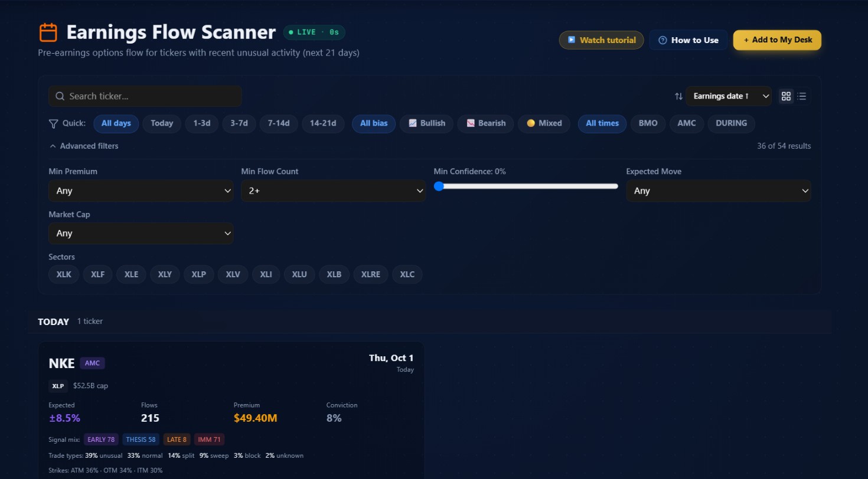Viewport: 868px width, 479px height.
Task: Click the Min Confidence slider handle
Action: coord(439,186)
